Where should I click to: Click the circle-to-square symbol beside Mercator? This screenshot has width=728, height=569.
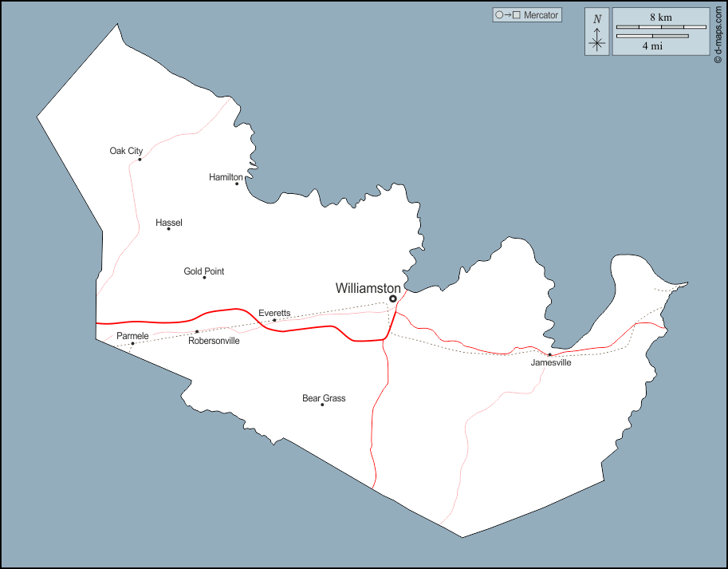pyautogui.click(x=508, y=15)
